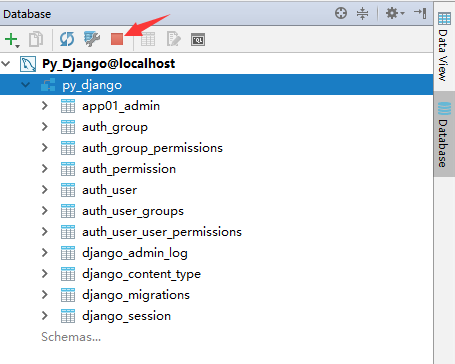Viewport: 455px width, 364px height.
Task: Open the SQL console icon
Action: [198, 40]
